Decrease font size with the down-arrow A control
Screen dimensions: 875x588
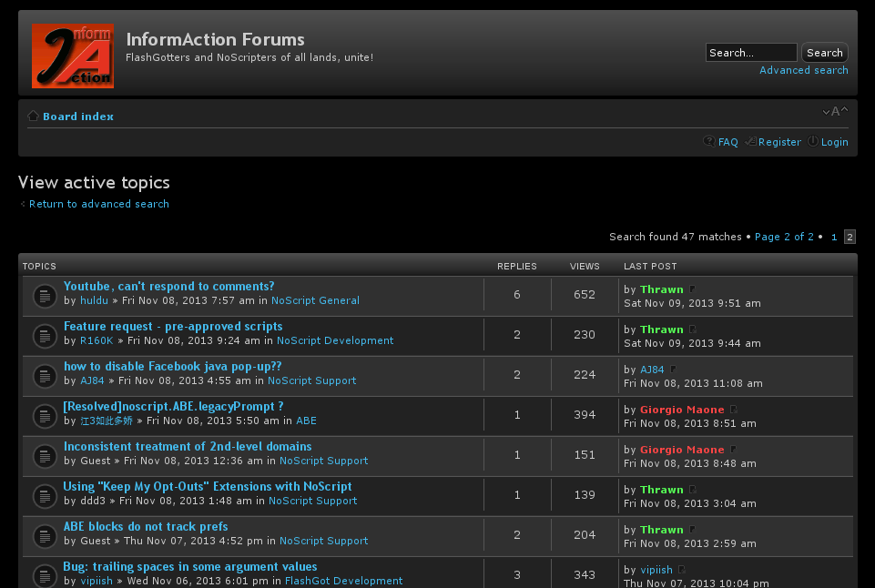click(x=828, y=110)
